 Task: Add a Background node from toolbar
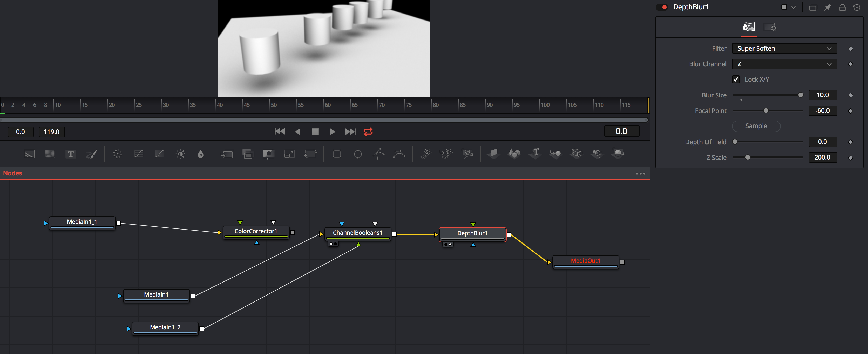29,154
